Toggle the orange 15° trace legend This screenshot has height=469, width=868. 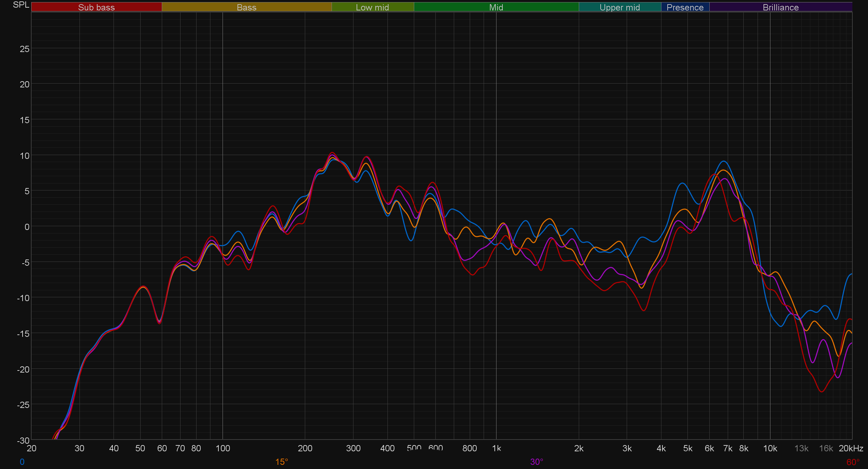point(282,462)
